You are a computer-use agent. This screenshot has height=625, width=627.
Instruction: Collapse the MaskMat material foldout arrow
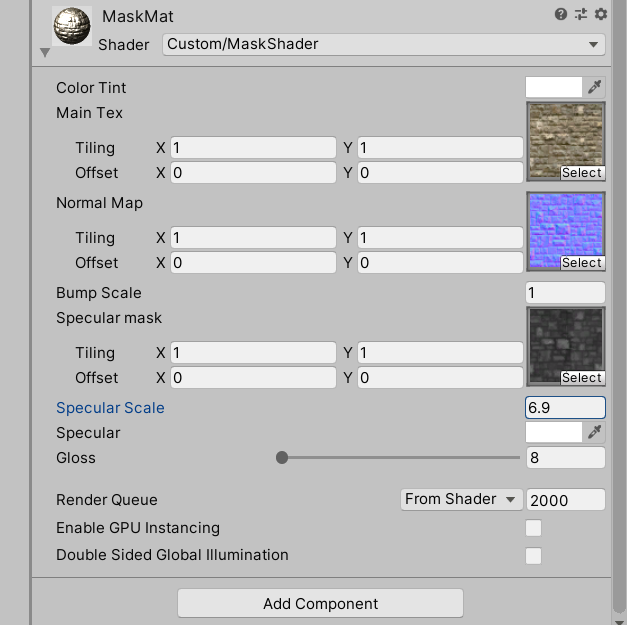45,52
